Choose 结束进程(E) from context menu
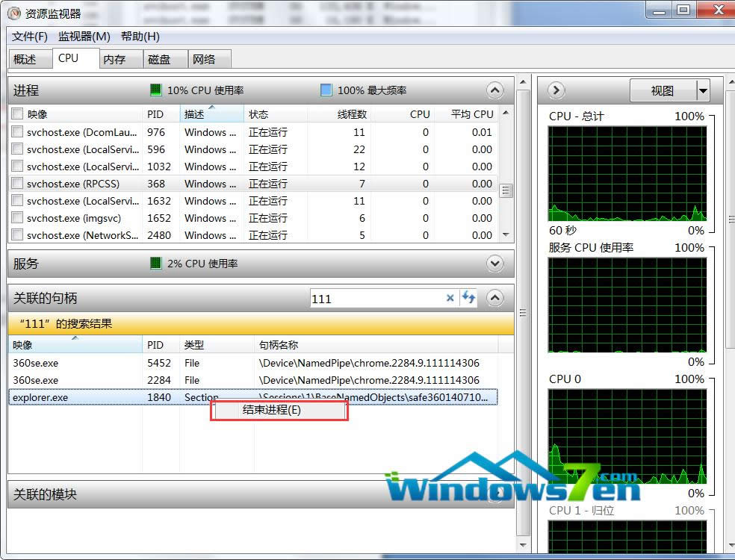This screenshot has width=735, height=560. click(272, 410)
